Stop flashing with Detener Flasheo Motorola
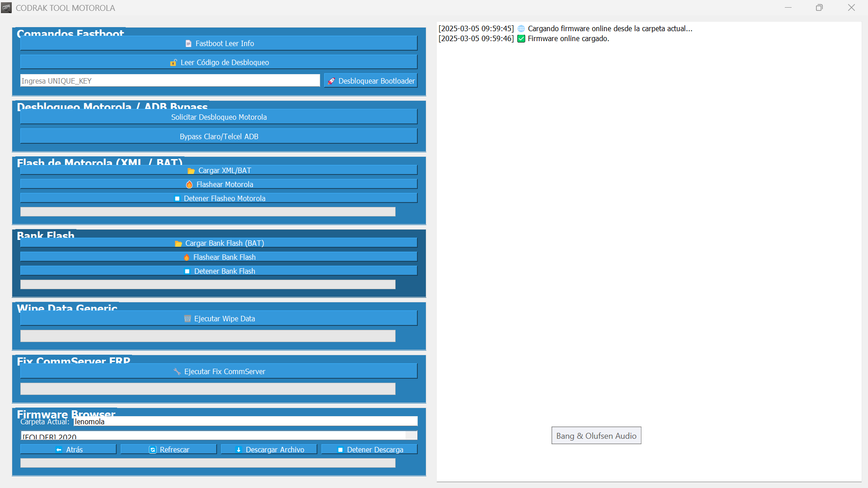This screenshot has width=868, height=488. coord(219,198)
